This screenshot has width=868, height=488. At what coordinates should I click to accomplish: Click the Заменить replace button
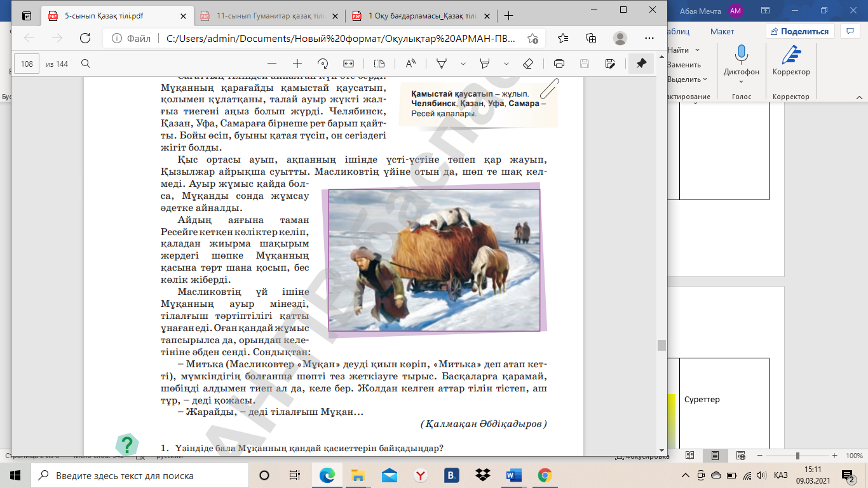coord(684,65)
